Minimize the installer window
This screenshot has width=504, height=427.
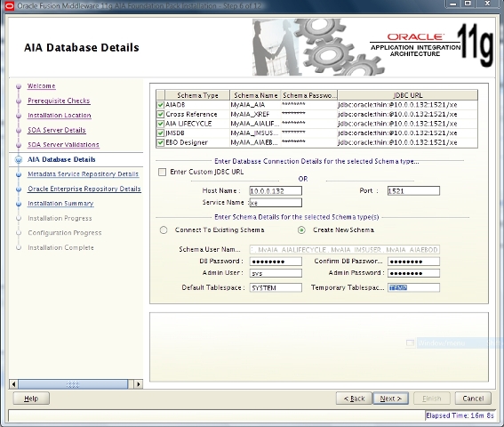pyautogui.click(x=453, y=4)
